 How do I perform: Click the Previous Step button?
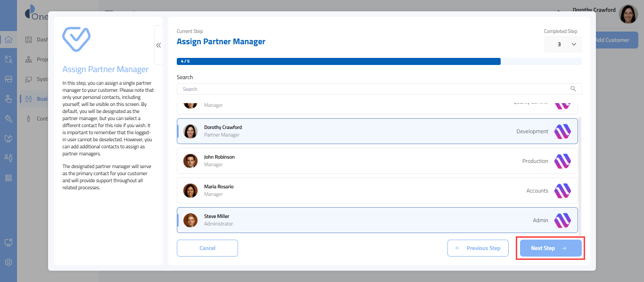[x=478, y=248]
